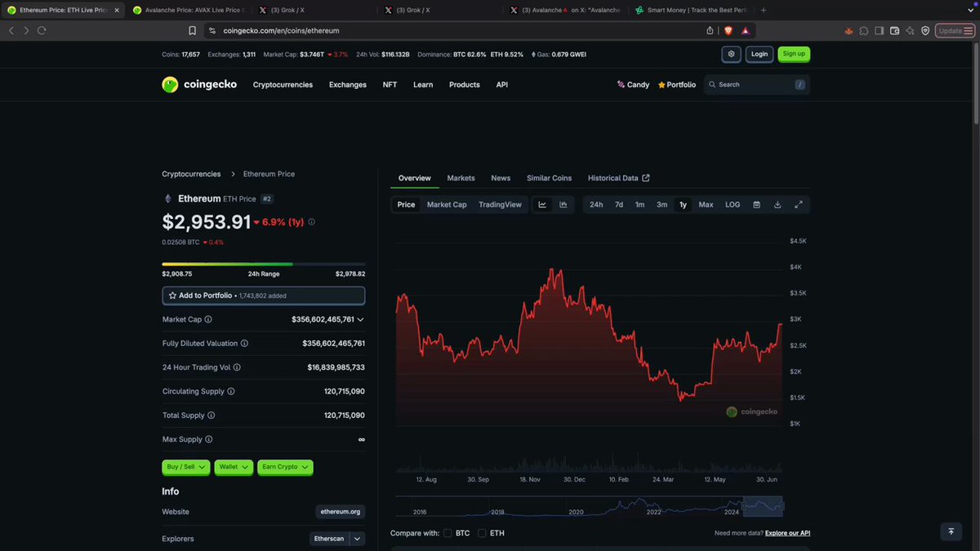The width and height of the screenshot is (980, 551).
Task: Switch to Avalanche Price browser tab
Action: pos(188,10)
